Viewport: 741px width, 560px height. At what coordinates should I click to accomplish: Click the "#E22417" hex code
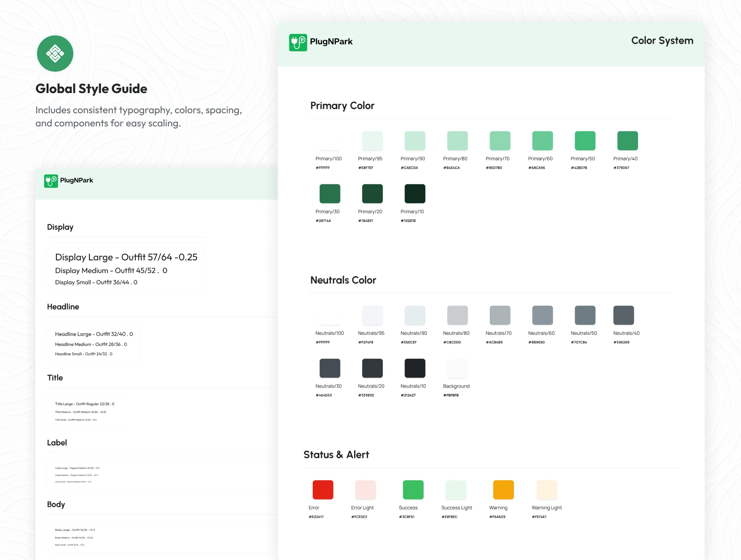coord(316,517)
